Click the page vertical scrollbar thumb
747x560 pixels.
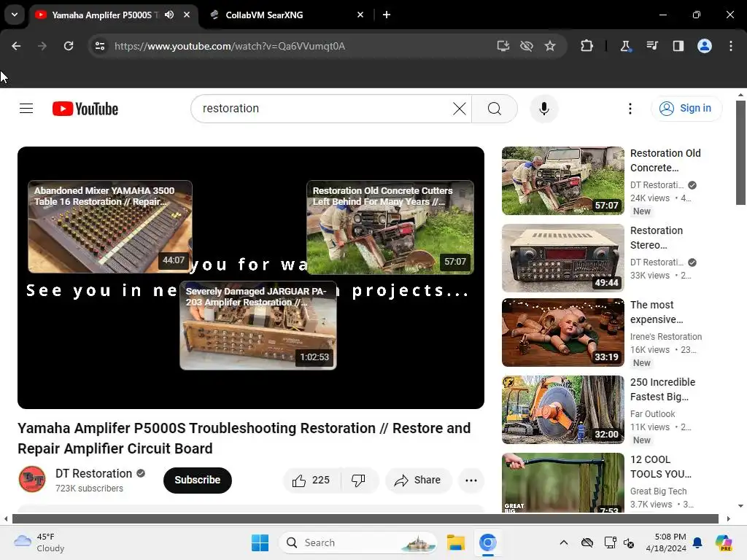(x=740, y=152)
